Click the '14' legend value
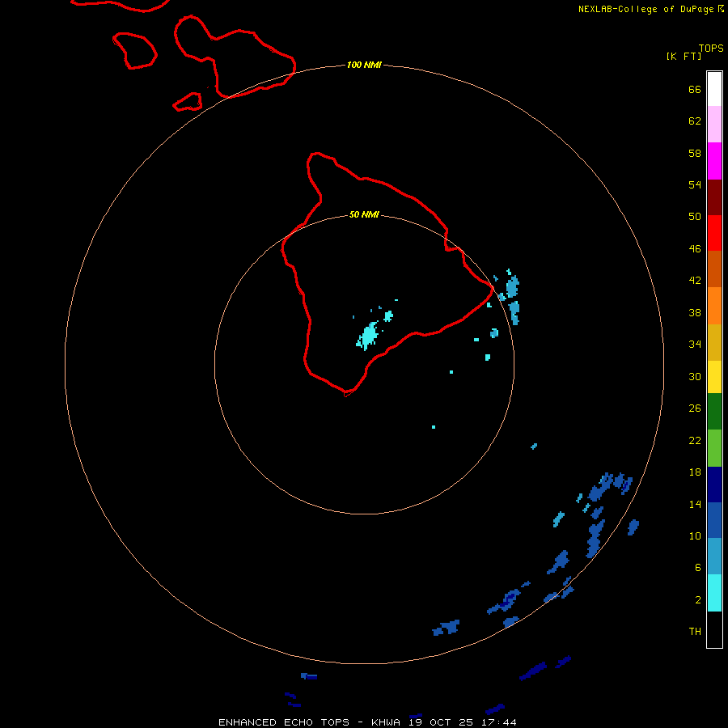 pyautogui.click(x=695, y=504)
